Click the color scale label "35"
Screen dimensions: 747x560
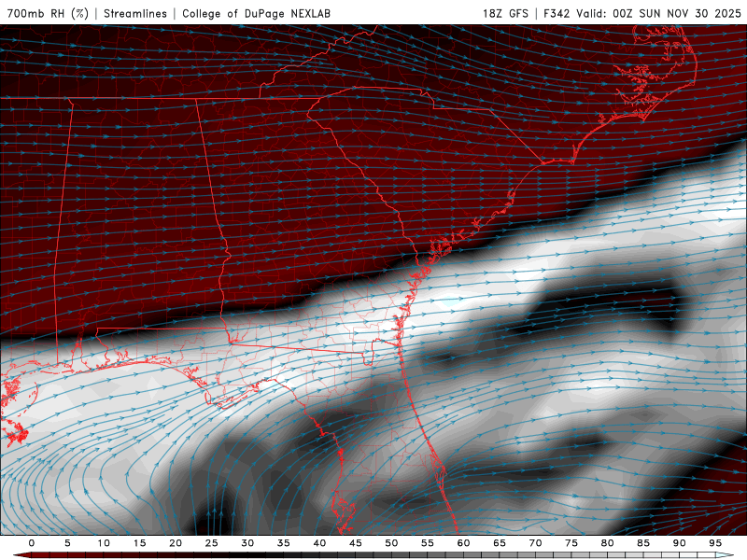pos(284,543)
